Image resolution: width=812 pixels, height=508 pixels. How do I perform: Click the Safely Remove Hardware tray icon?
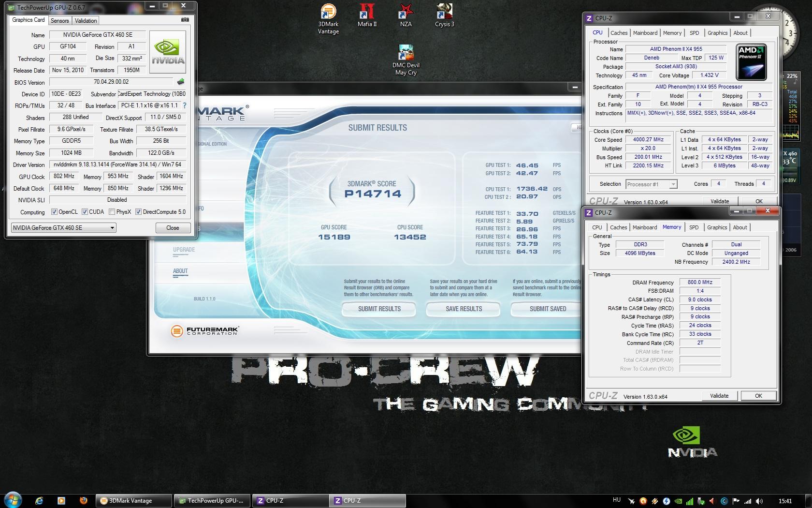702,501
